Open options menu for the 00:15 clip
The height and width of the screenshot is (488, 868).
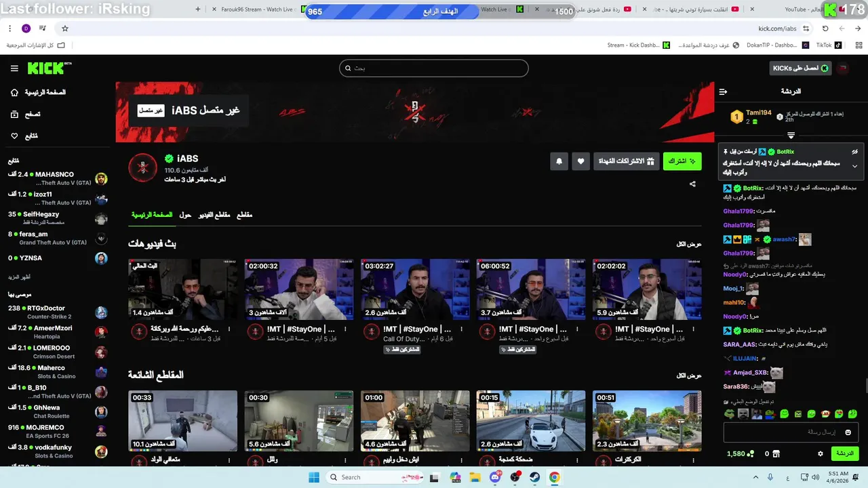(x=577, y=460)
